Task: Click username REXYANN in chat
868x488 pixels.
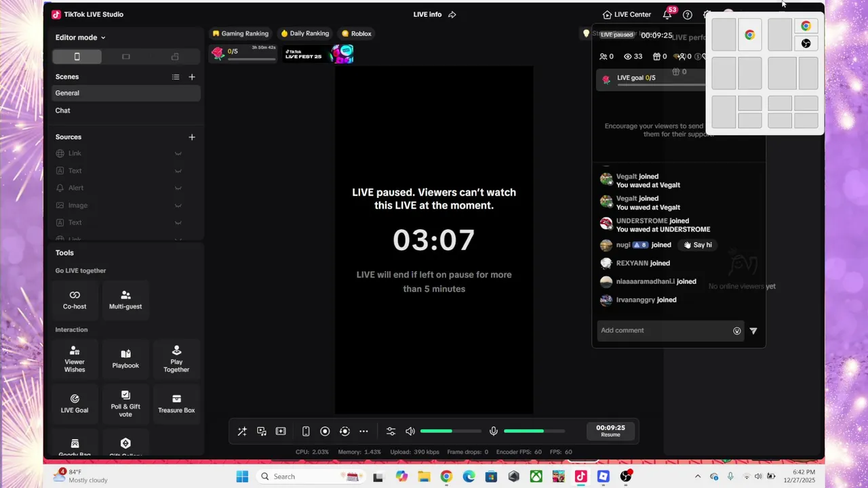Action: pyautogui.click(x=633, y=263)
